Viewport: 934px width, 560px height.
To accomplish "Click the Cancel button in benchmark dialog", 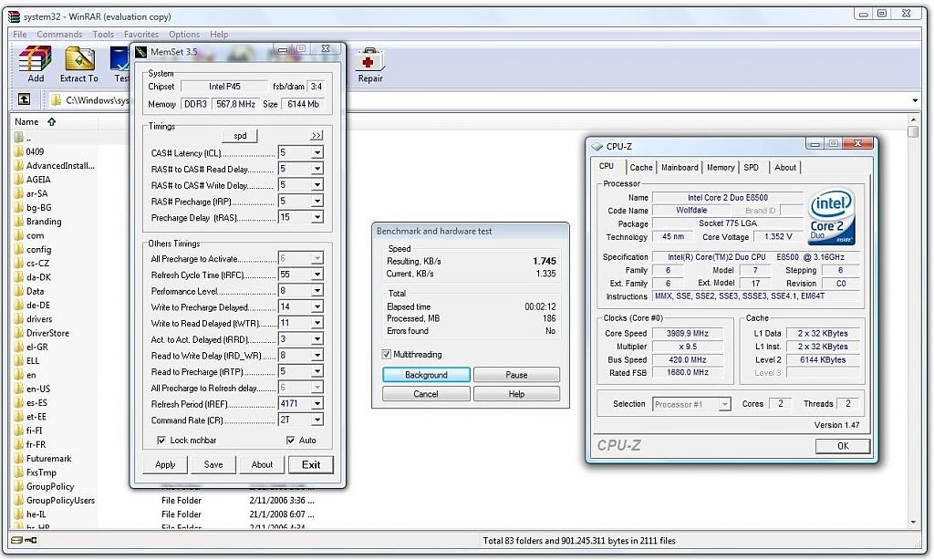I will pyautogui.click(x=426, y=394).
